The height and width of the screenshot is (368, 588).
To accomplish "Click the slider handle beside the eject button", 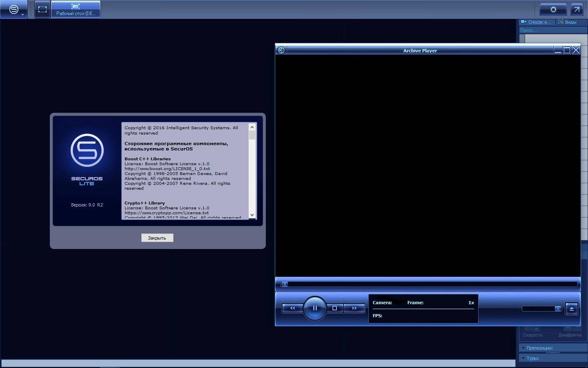I will [x=558, y=309].
